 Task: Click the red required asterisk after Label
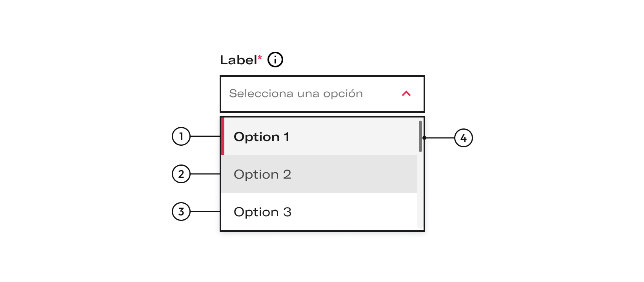click(260, 58)
